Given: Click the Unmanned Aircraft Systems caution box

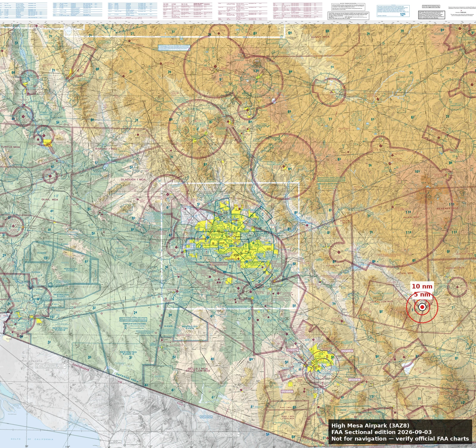Looking at the screenshot, I should click(349, 16).
